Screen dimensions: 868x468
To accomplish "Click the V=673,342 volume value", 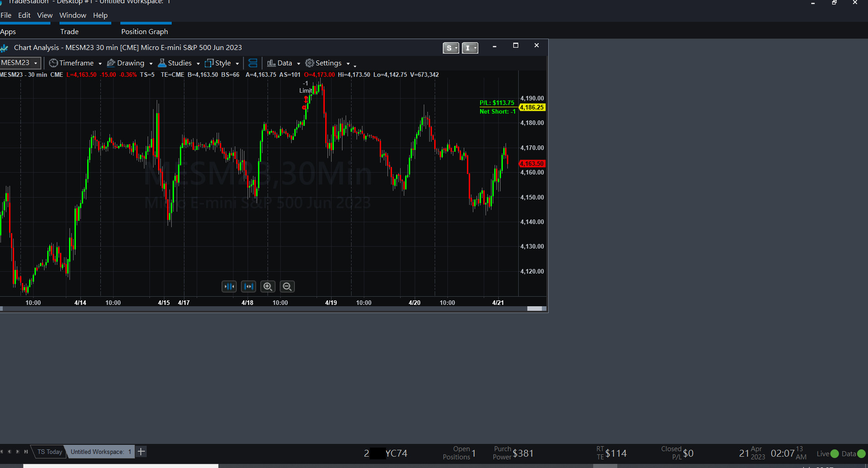I will pos(424,75).
